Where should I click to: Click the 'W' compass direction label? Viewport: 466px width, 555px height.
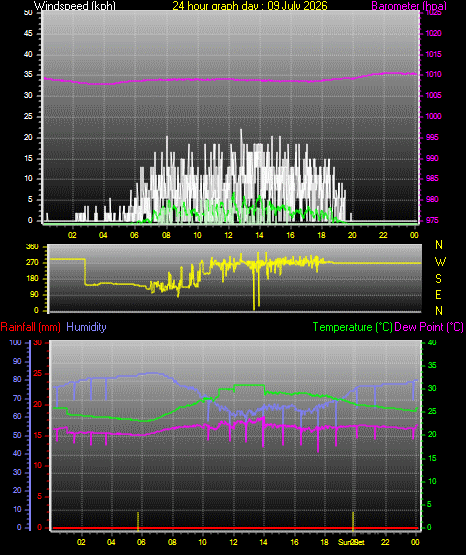pos(440,262)
